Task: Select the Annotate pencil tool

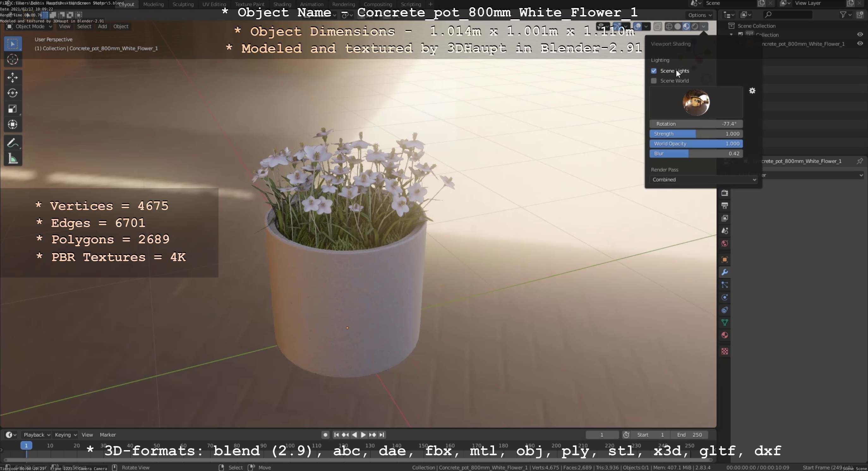Action: [x=13, y=143]
